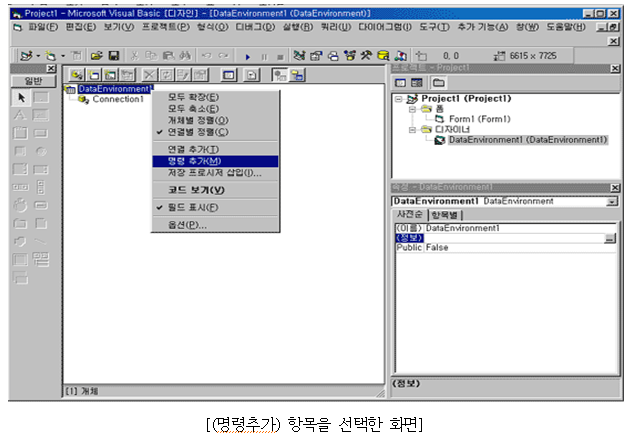Image resolution: width=631 pixels, height=442 pixels.
Task: Click Insert Stored Procedures icon in DataEnvironment toolbar
Action: click(x=110, y=75)
